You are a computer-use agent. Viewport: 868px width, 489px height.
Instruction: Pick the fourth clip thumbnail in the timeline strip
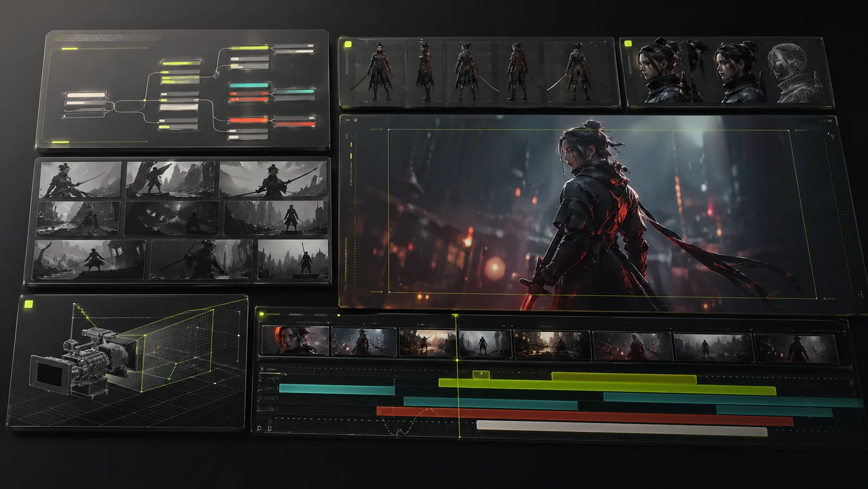point(485,344)
